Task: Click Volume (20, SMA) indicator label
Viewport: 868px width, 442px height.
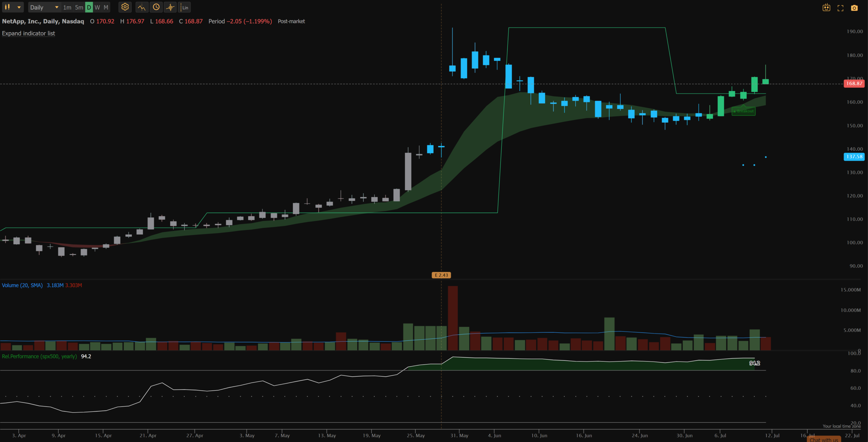Action: (22, 285)
